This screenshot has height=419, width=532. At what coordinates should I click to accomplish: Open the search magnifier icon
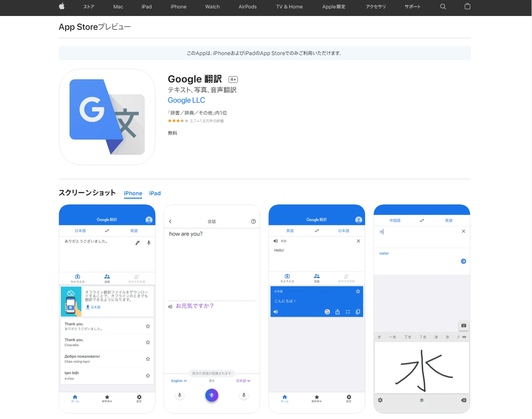coord(443,6)
